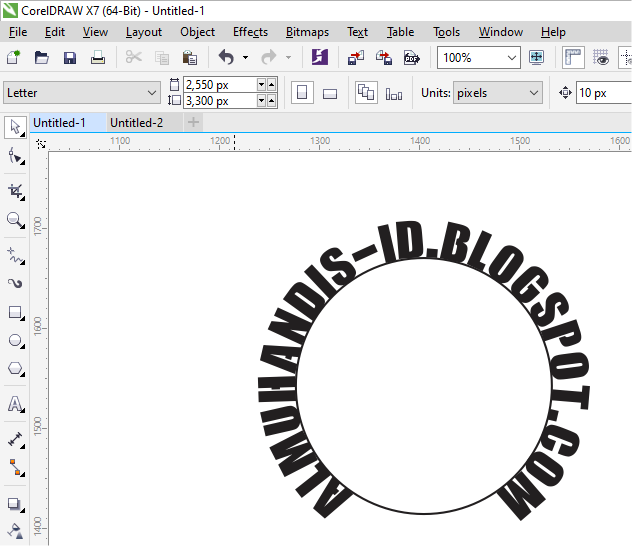This screenshot has height=546, width=632.
Task: Decrease the page width value with the down arrow
Action: 261,85
